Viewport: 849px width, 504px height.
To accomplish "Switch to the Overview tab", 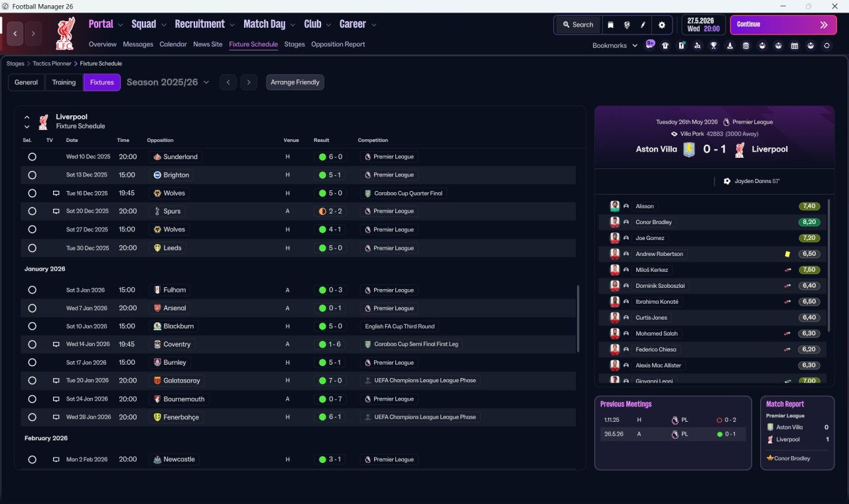I will [x=103, y=44].
